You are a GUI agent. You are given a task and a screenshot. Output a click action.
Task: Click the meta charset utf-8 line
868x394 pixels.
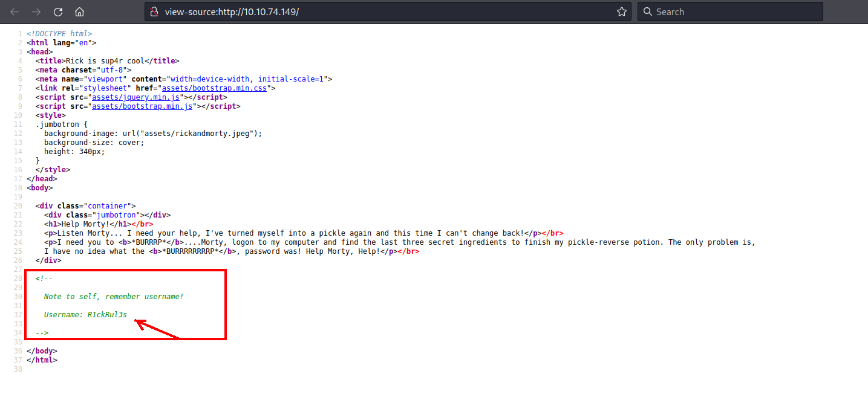[x=83, y=70]
